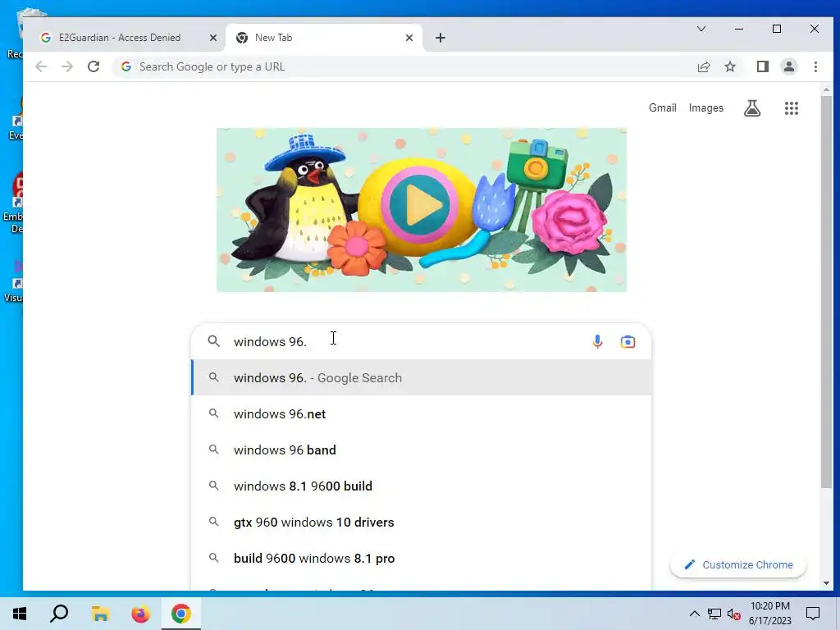Click the Chrome taskbar icon
The height and width of the screenshot is (630, 840).
(x=181, y=614)
